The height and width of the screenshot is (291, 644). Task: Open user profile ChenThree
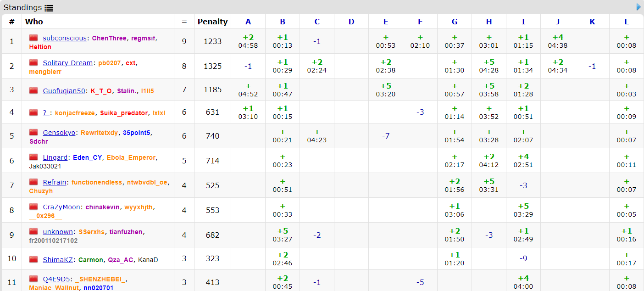tap(109, 38)
